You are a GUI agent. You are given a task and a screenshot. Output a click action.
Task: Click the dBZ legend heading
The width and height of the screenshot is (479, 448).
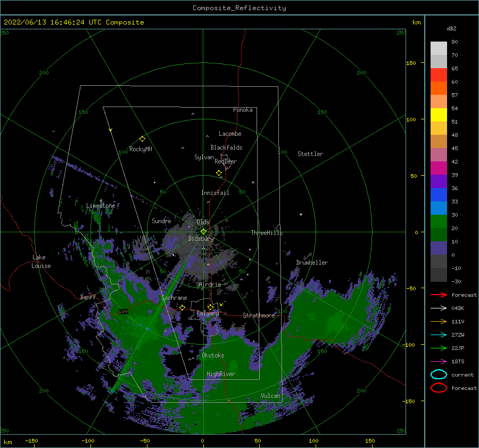pyautogui.click(x=451, y=28)
